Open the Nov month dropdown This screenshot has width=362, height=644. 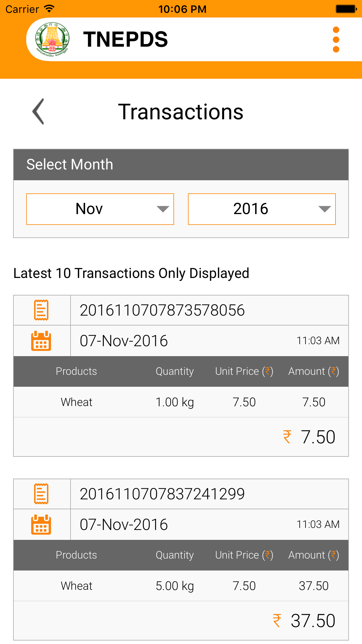pyautogui.click(x=100, y=209)
